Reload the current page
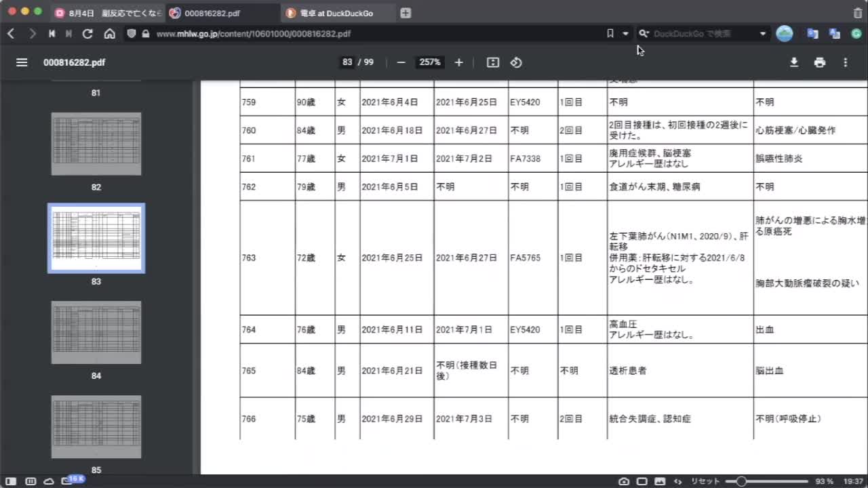Viewport: 868px width, 488px height. click(x=87, y=33)
